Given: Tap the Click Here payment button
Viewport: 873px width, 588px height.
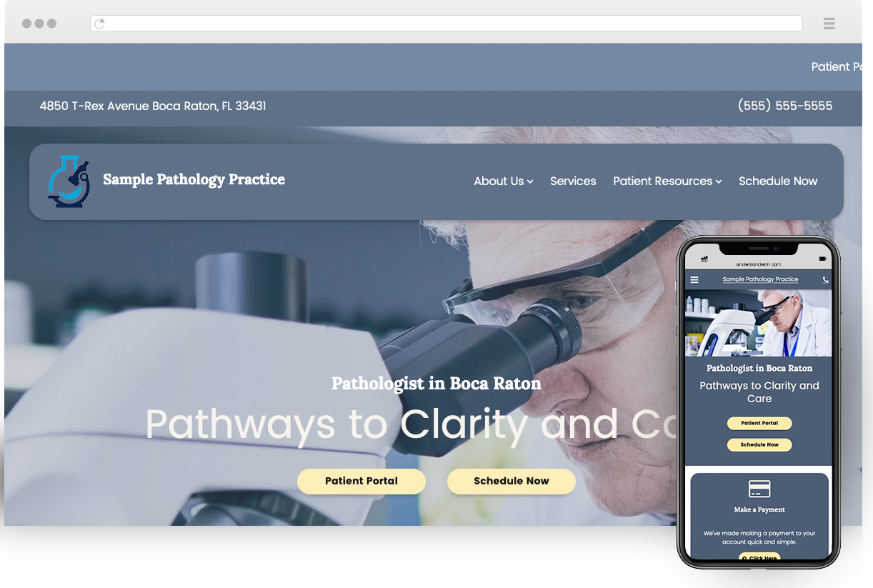Looking at the screenshot, I should coord(759,557).
